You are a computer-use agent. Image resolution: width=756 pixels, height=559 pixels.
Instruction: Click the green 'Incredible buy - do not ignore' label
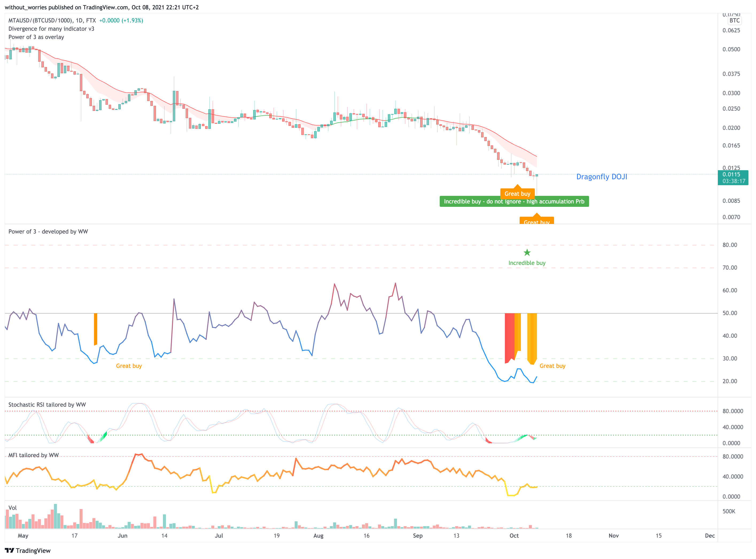514,201
